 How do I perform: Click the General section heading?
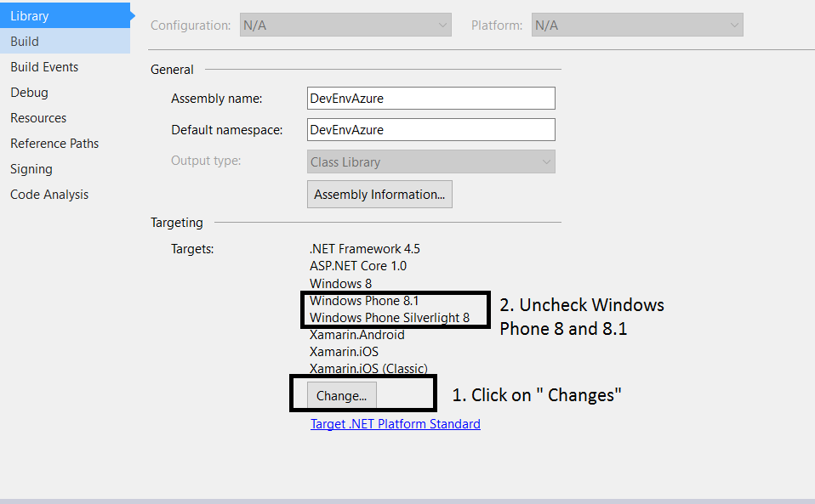click(x=172, y=70)
